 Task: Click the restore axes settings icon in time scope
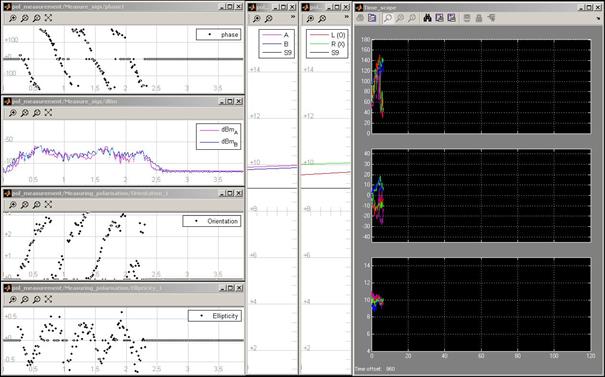tap(451, 18)
